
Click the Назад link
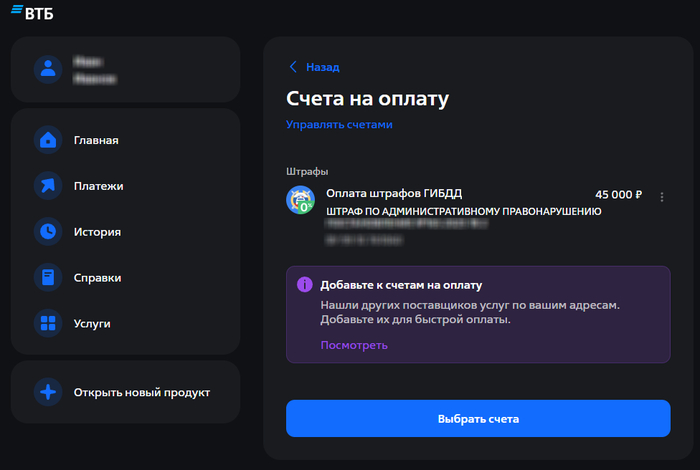(322, 67)
